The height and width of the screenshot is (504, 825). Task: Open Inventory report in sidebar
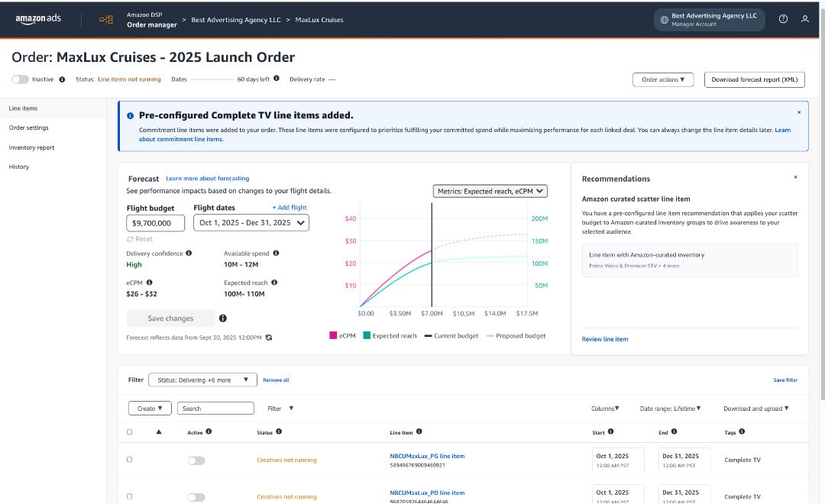[x=32, y=147]
